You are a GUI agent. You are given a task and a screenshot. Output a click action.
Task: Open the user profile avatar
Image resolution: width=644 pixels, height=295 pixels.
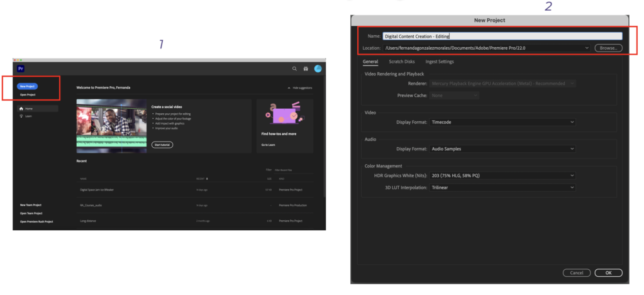[318, 69]
